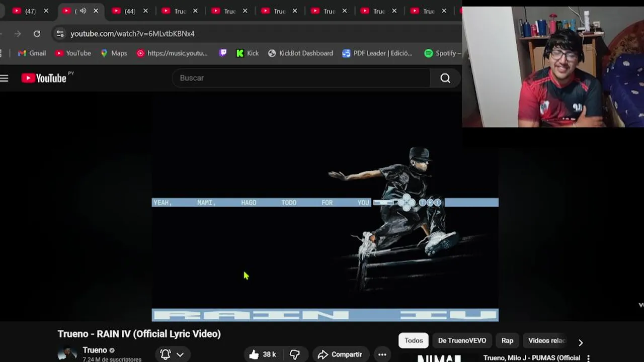Close the (47) browser tab
Image resolution: width=644 pixels, height=362 pixels.
[x=46, y=11]
